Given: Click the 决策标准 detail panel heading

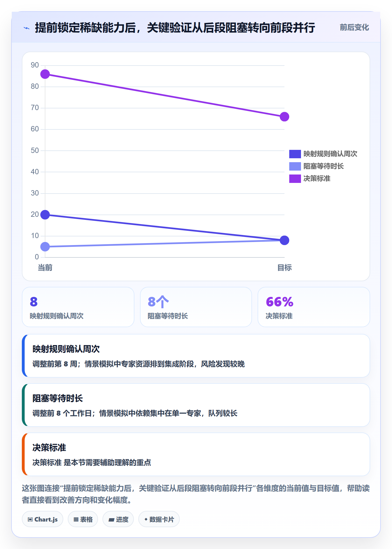Looking at the screenshot, I should (49, 448).
